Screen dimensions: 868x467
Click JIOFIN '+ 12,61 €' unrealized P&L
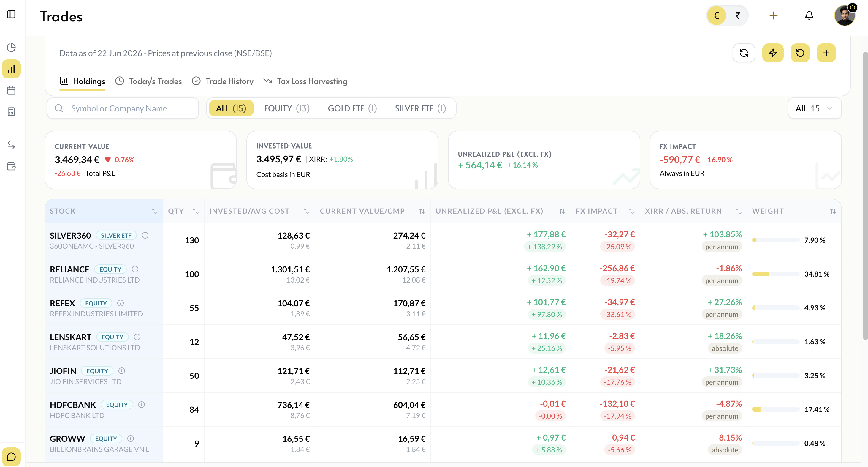(x=548, y=370)
